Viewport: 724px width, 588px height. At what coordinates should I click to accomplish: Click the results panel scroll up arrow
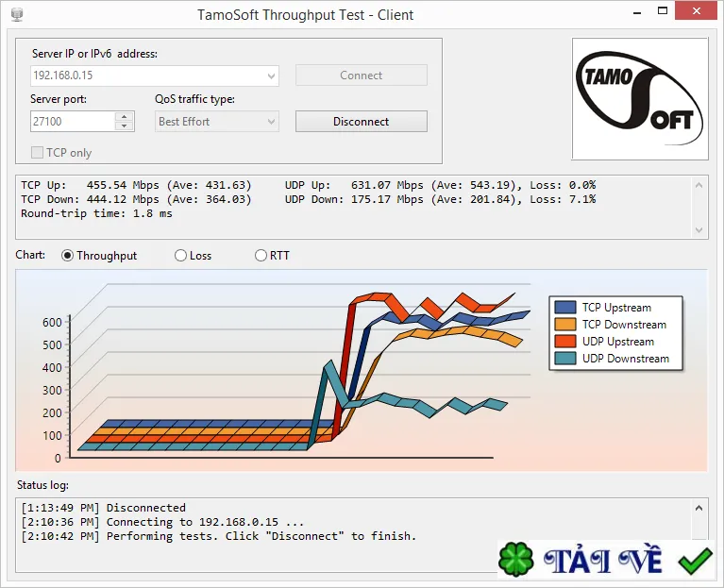coord(699,185)
